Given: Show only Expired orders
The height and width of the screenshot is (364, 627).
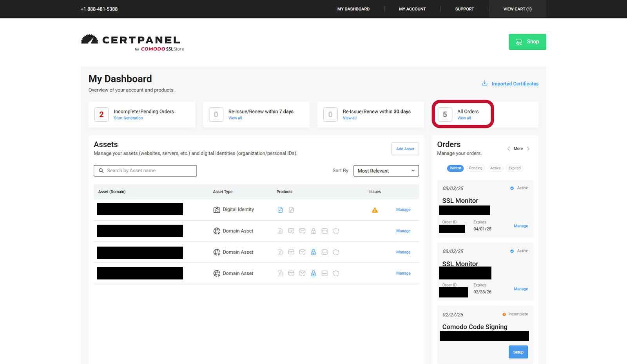Looking at the screenshot, I should (514, 168).
